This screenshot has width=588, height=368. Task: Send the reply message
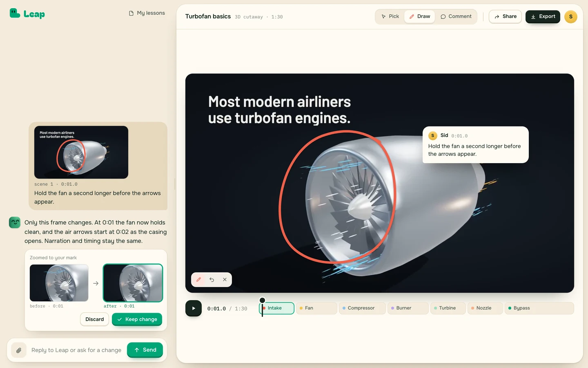coord(145,350)
